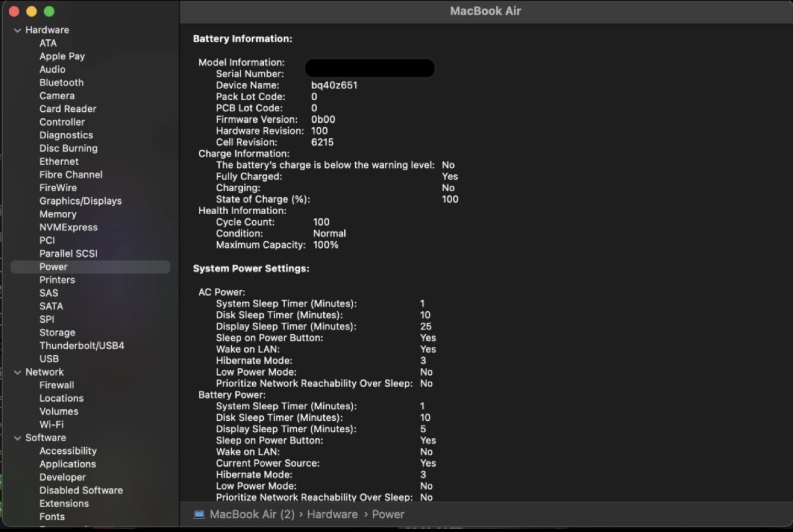Select Audio in the Hardware list
Image resolution: width=793 pixels, height=532 pixels.
click(x=52, y=69)
